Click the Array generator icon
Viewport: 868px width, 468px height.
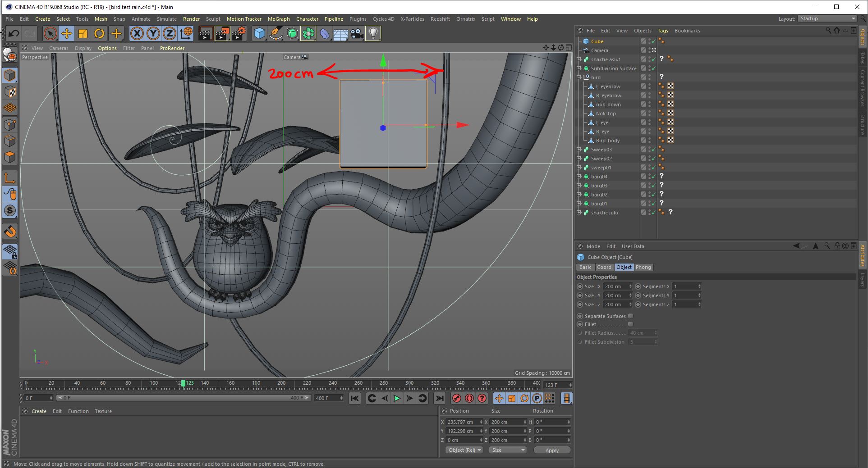(308, 33)
